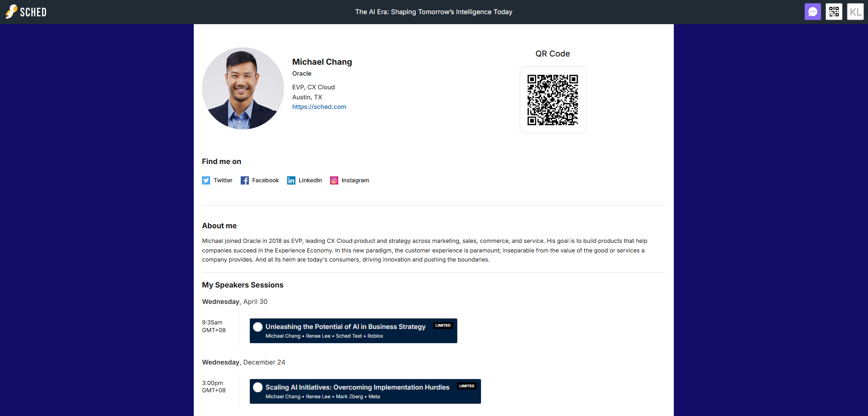Open Unleashing the Potential of AI session title
This screenshot has width=868, height=416.
(x=346, y=327)
